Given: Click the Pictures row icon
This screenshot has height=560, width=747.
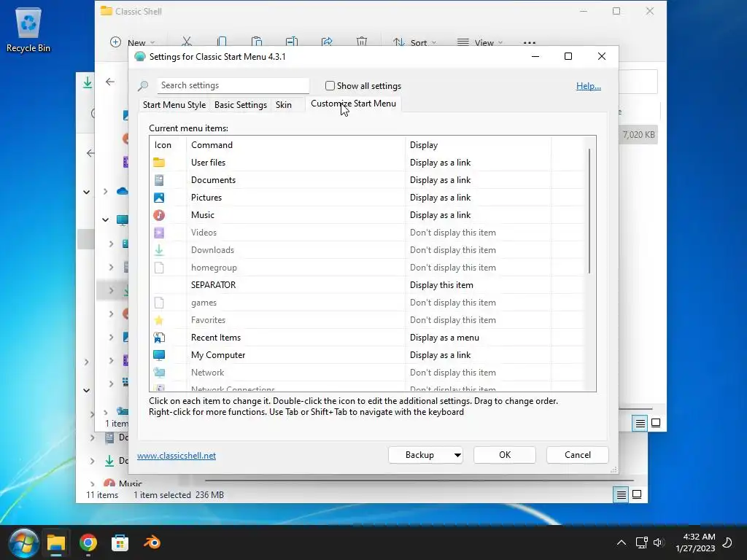Looking at the screenshot, I should (x=159, y=198).
